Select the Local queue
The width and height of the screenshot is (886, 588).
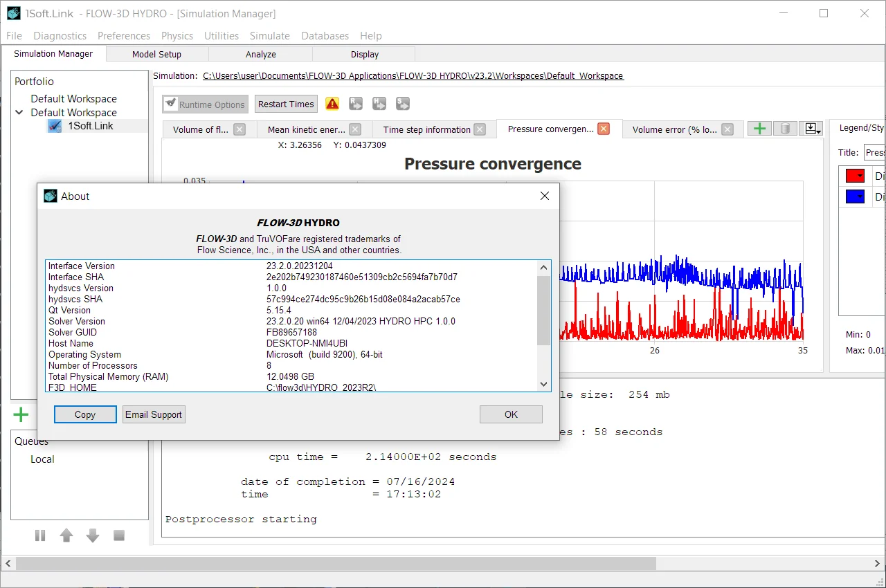(x=42, y=459)
